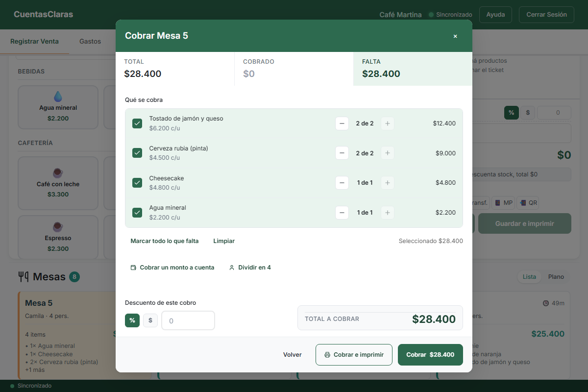Click the CuentasClaras logo
The height and width of the screenshot is (392, 588).
pyautogui.click(x=43, y=15)
